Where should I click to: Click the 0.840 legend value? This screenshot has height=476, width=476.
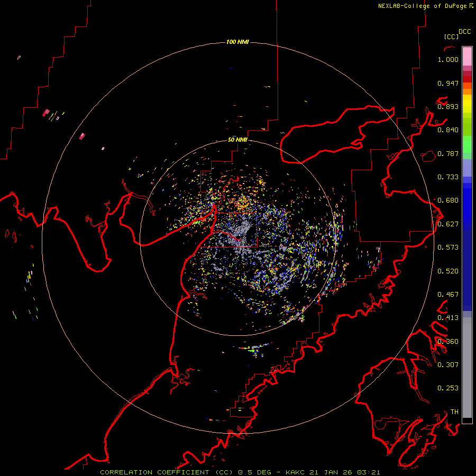pos(448,130)
